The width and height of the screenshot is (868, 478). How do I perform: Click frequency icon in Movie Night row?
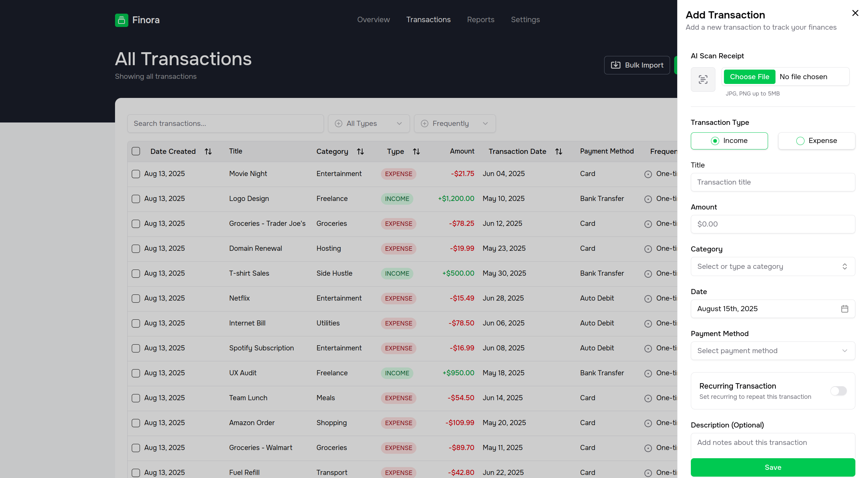(x=648, y=174)
